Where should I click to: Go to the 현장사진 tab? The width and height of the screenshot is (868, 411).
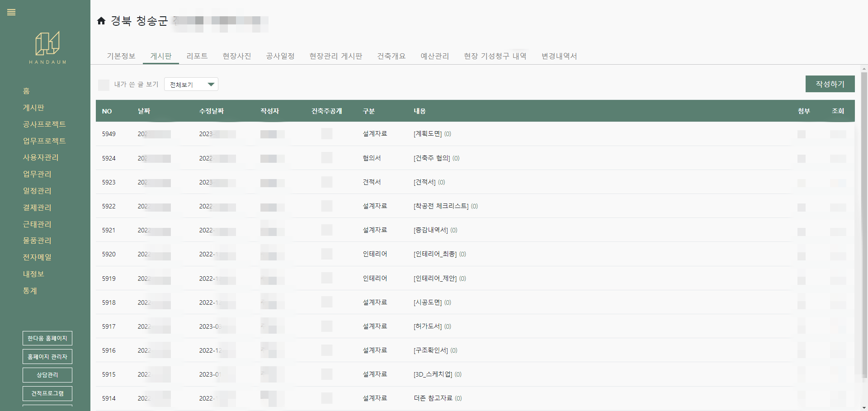tap(237, 56)
